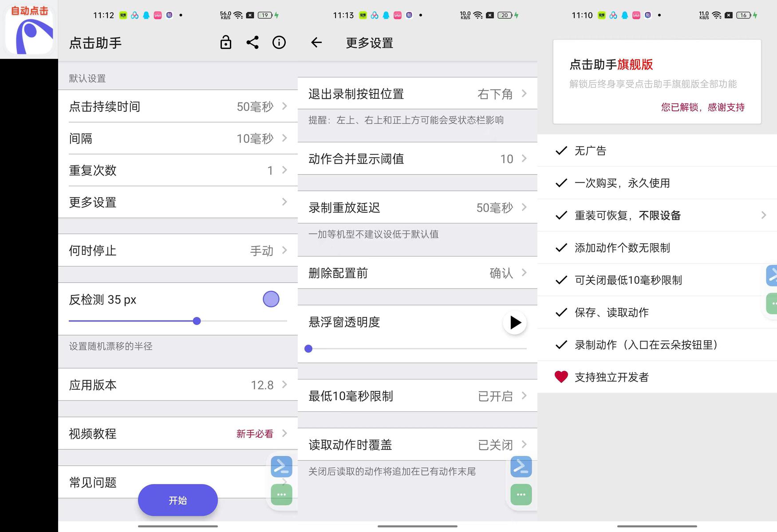This screenshot has width=777, height=532.
Task: Start clicking with 开始 button
Action: coord(178,500)
